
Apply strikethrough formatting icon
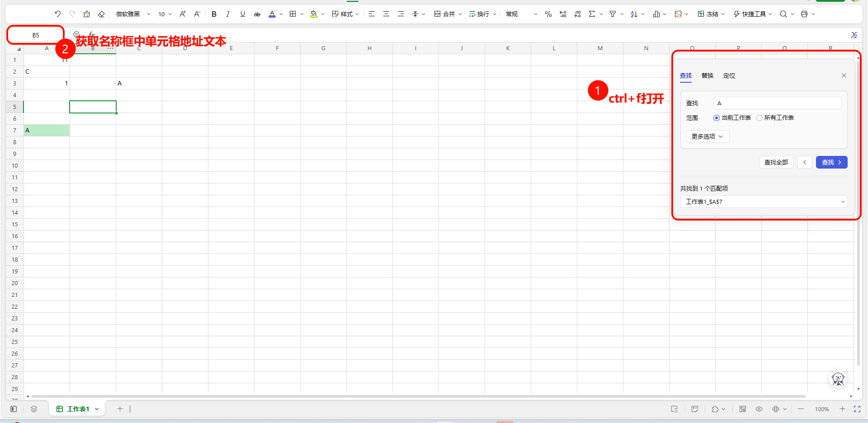257,14
